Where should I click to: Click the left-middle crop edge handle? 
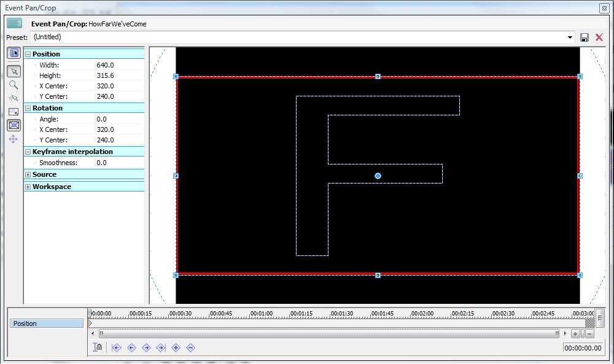176,176
